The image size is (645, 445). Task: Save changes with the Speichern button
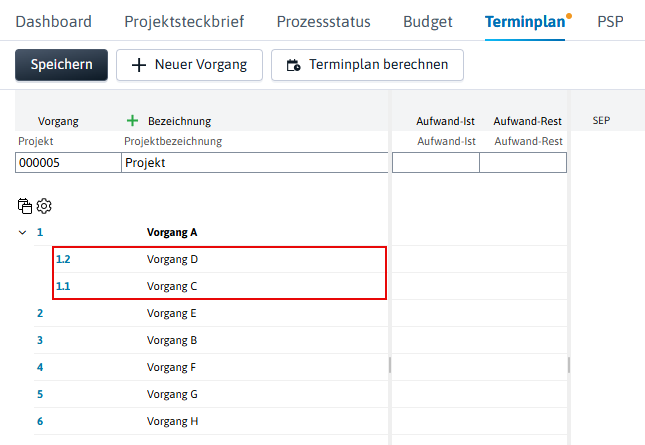tap(62, 65)
